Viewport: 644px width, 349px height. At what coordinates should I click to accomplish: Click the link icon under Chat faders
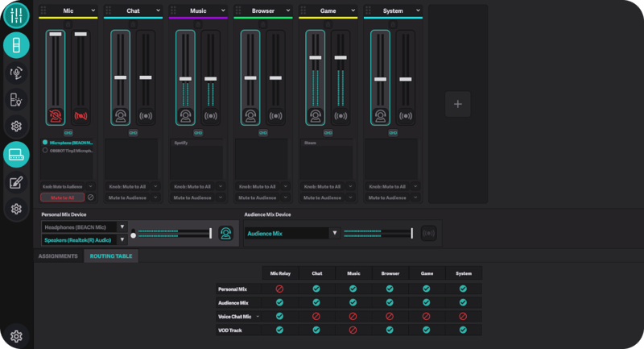click(133, 132)
